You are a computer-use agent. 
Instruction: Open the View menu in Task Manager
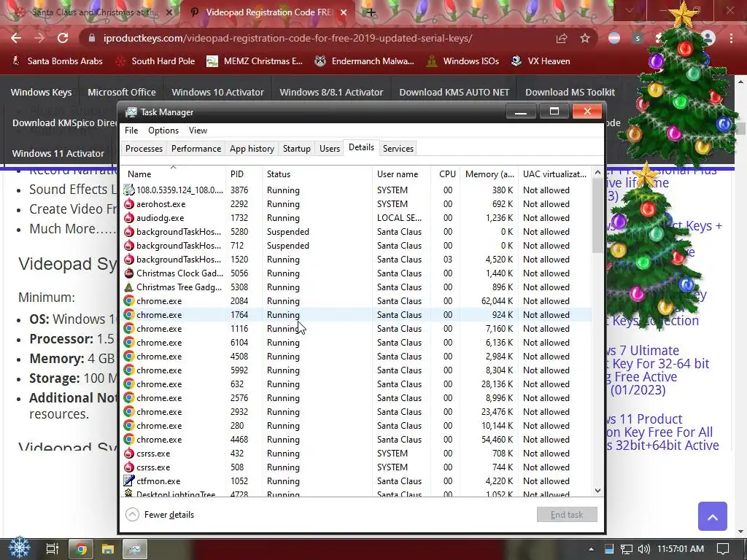pyautogui.click(x=198, y=131)
